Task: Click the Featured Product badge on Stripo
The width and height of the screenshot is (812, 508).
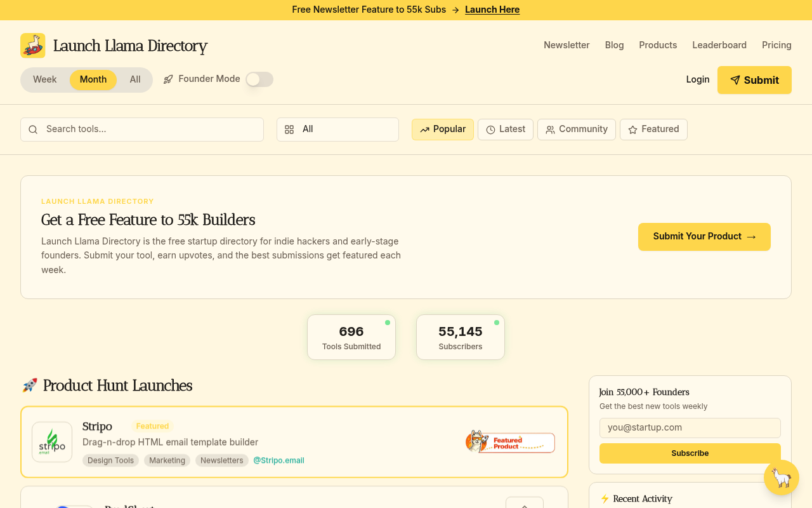Action: pyautogui.click(x=510, y=442)
